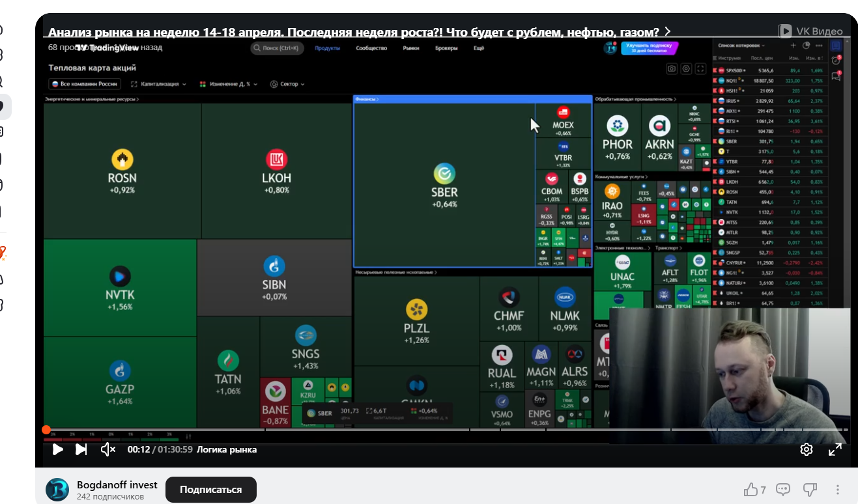Select the IRUS watchlist row
The width and height of the screenshot is (858, 504).
tap(771, 101)
